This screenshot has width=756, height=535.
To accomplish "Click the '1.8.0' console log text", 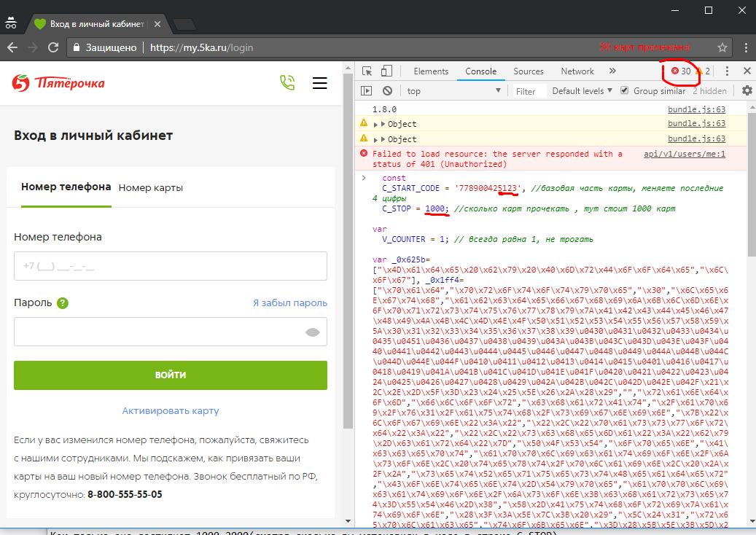I will point(384,109).
